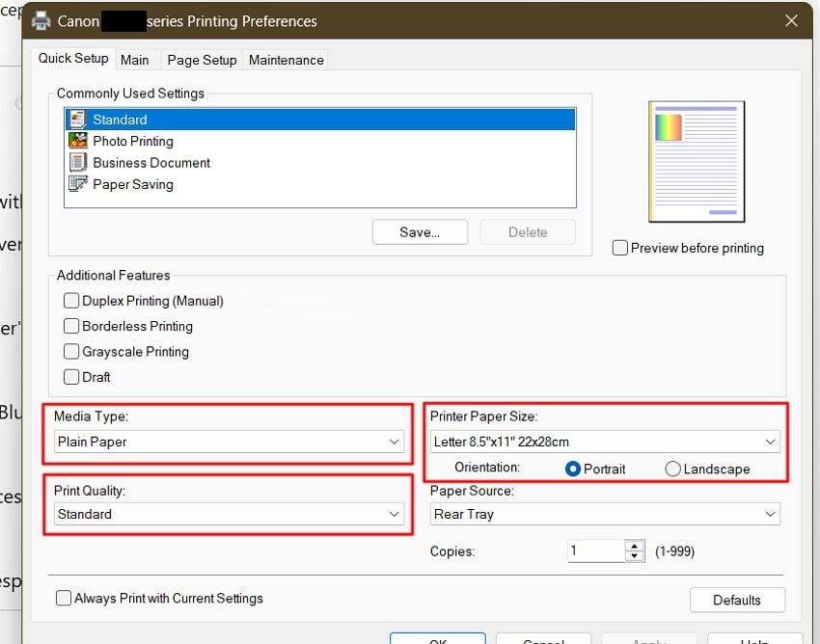Increase copies with the up arrow

(635, 546)
